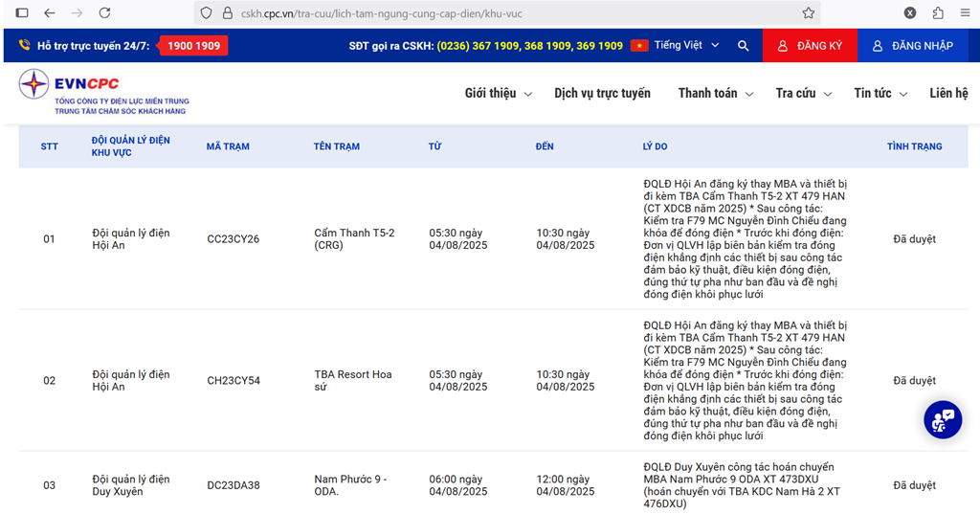Click the floating chat support icon
This screenshot has width=980, height=514.
942,419
